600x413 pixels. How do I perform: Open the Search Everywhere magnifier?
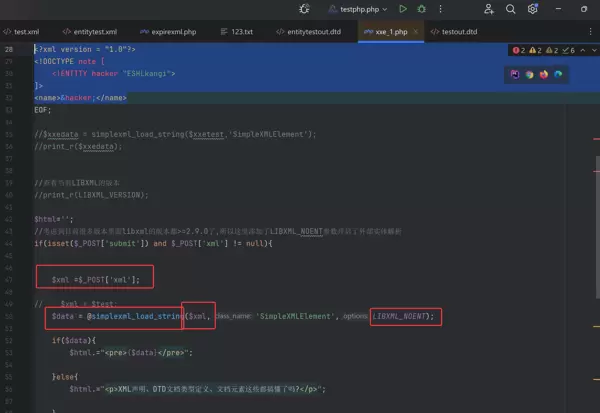coord(510,9)
